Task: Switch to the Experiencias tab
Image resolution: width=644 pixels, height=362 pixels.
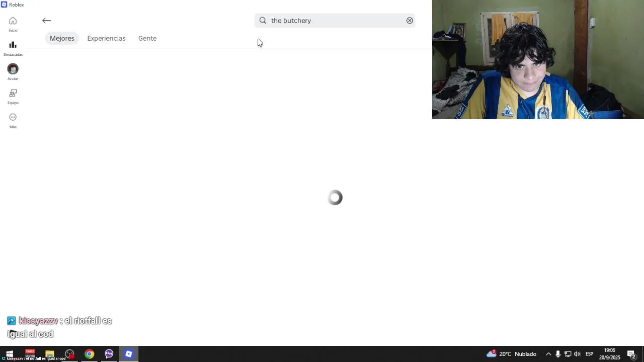Action: pyautogui.click(x=106, y=38)
